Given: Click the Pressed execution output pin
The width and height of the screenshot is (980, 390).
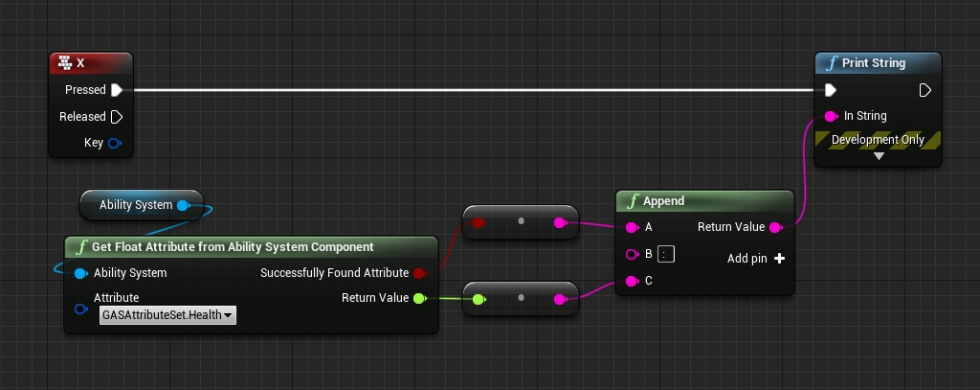Looking at the screenshot, I should [x=116, y=90].
